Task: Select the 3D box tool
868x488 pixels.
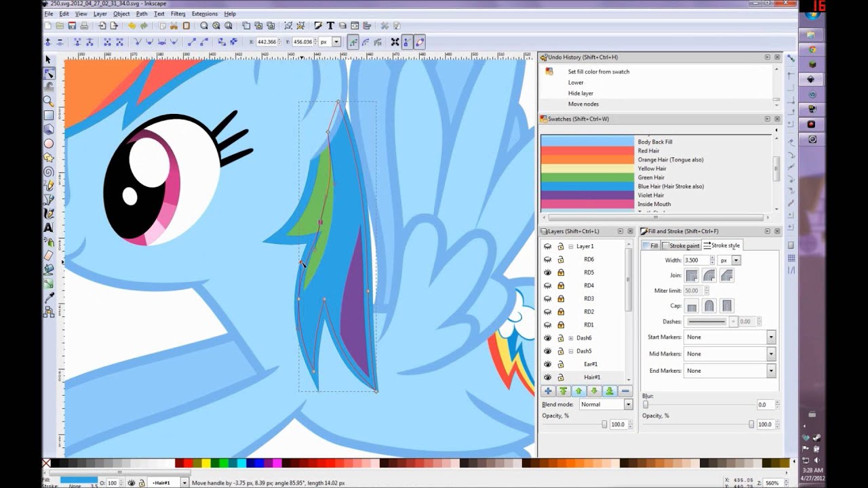Action: point(48,129)
